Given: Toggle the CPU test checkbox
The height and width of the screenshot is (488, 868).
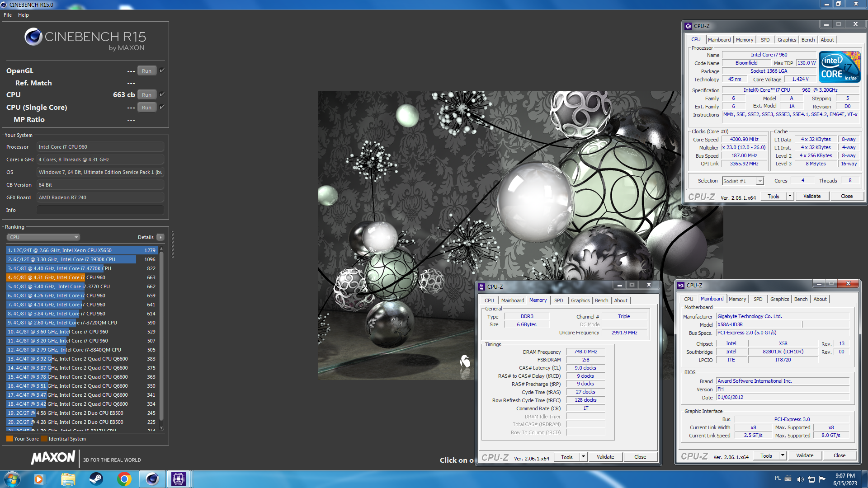Looking at the screenshot, I should tap(162, 94).
